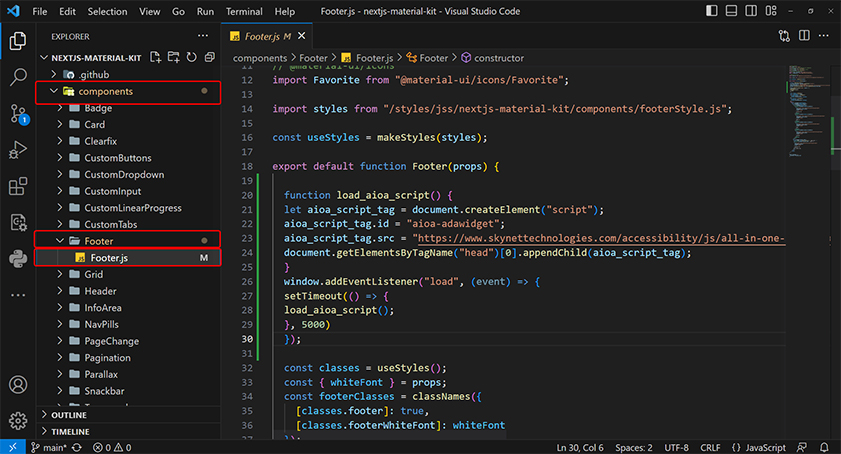
Task: Open the Extensions view
Action: click(x=18, y=186)
